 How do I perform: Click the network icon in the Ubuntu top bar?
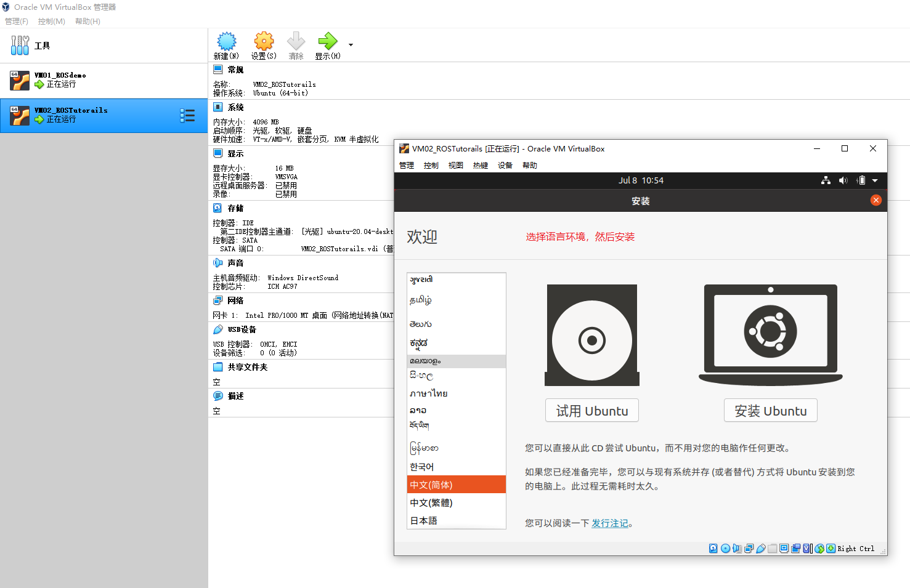click(826, 180)
